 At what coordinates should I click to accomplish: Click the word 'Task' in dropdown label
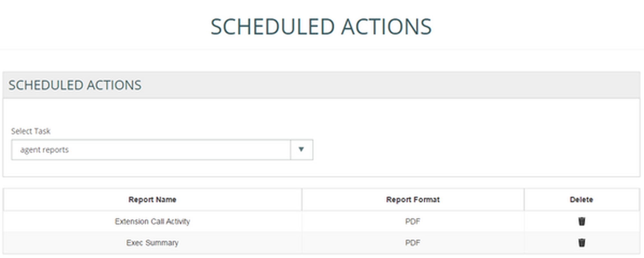[x=42, y=131]
